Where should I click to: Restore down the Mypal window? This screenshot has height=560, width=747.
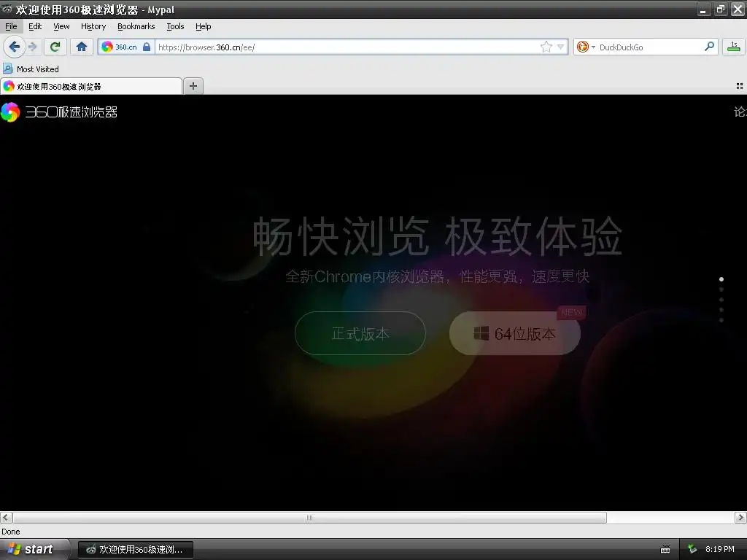[720, 9]
